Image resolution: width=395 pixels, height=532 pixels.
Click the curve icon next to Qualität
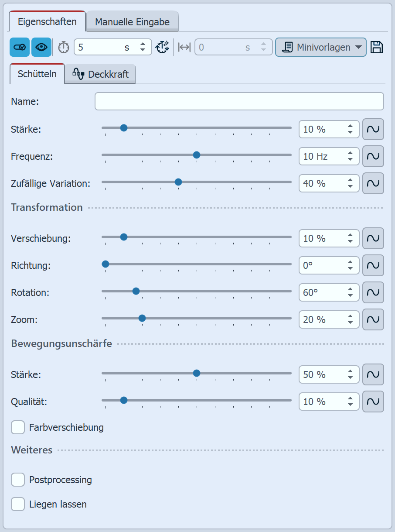point(373,402)
